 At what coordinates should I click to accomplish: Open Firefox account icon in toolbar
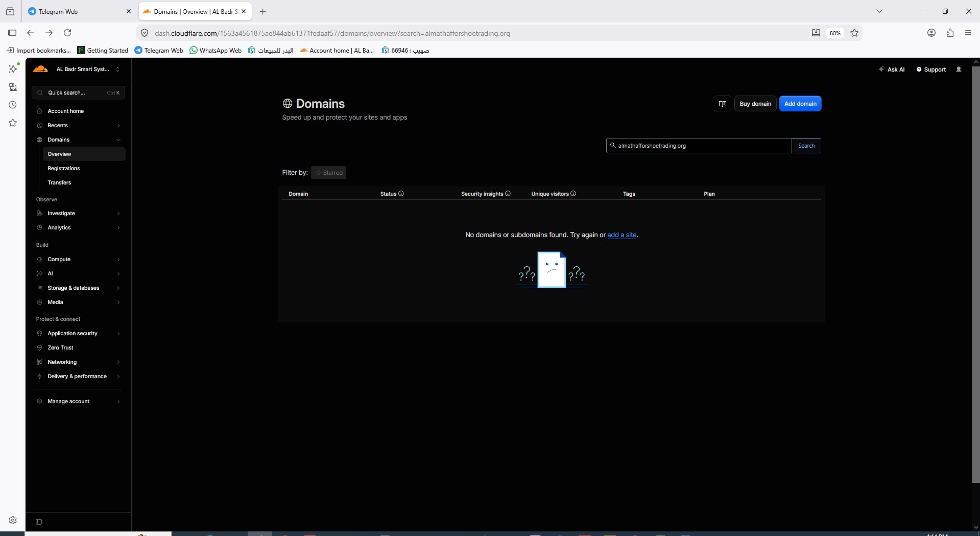[931, 33]
